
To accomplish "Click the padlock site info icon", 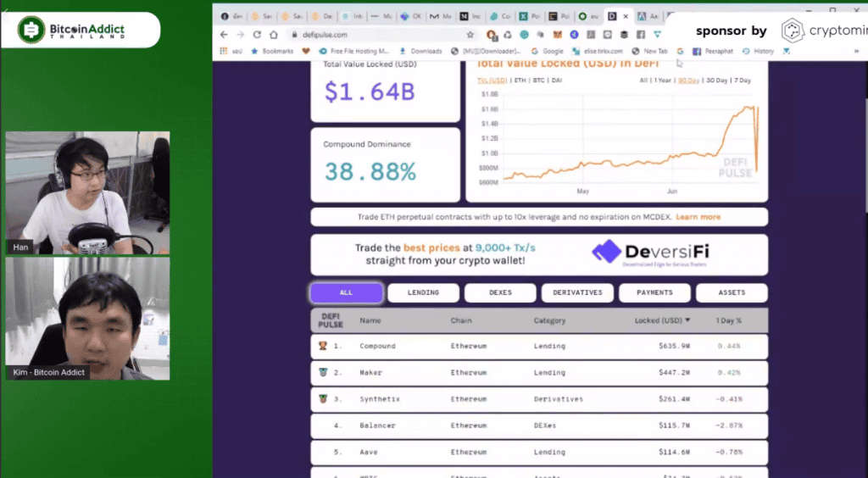I will pyautogui.click(x=294, y=34).
